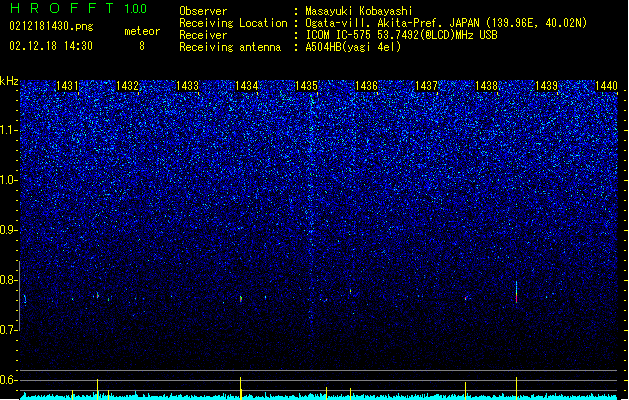Click the 0.7 kHz frequency label
This screenshot has height=400, width=629.
[x=8, y=330]
